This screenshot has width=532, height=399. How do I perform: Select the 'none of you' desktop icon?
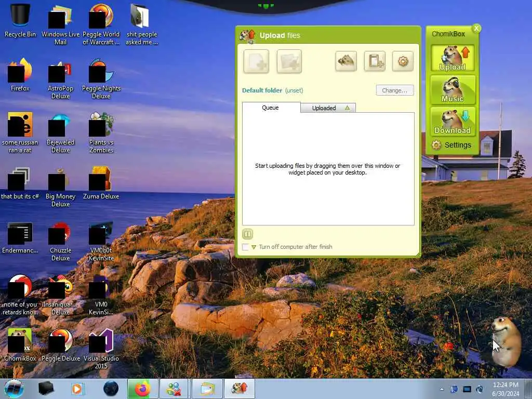[x=20, y=295]
